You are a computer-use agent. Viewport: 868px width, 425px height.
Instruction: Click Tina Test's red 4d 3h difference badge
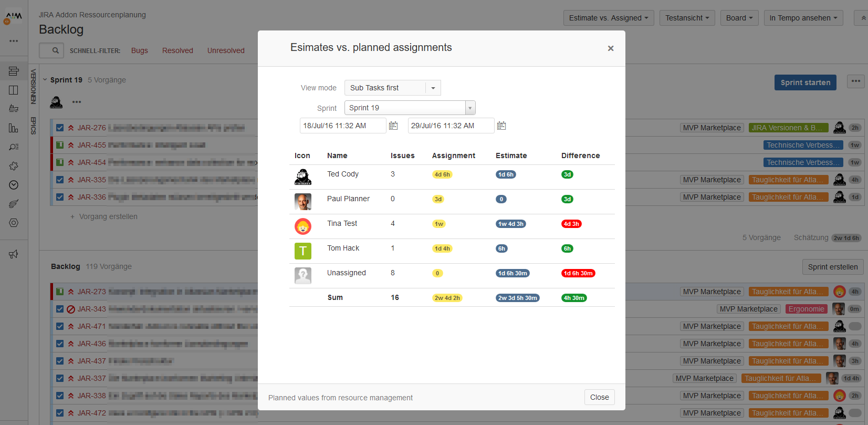(x=571, y=224)
